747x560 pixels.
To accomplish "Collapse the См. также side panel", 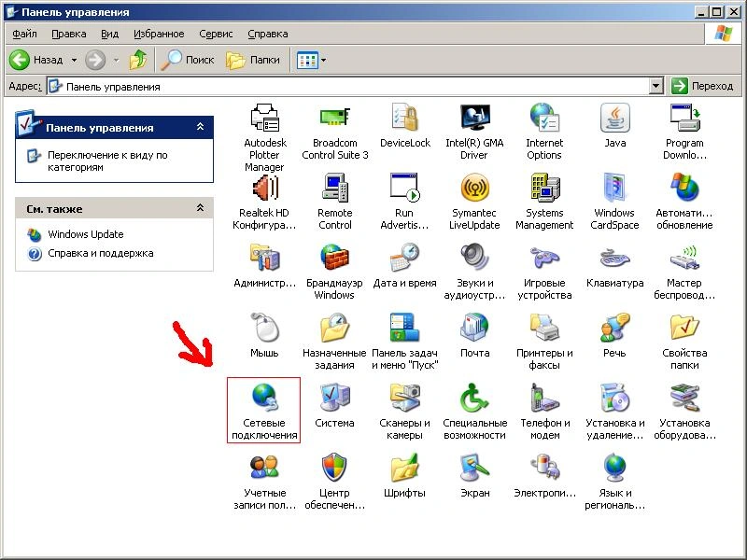I will coord(200,208).
